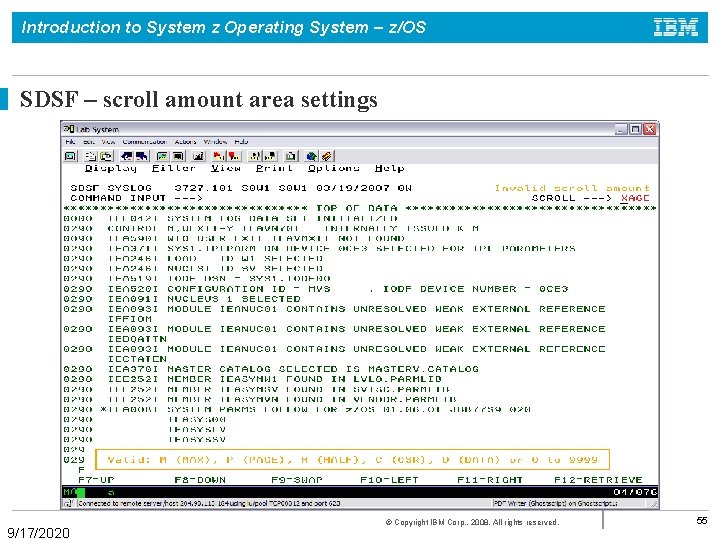Click the IEA091I NUCLEUS 1 SELECTED line

click(182, 299)
